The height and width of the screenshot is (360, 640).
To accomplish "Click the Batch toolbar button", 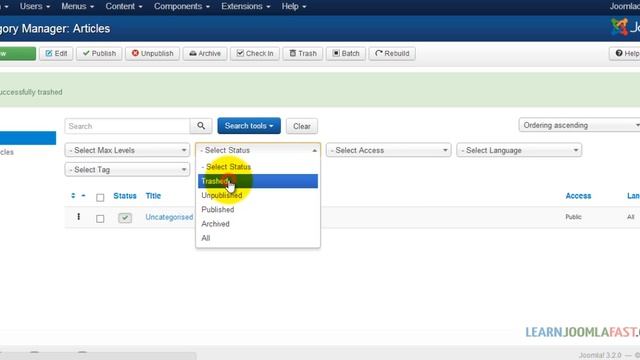I will coord(346,53).
